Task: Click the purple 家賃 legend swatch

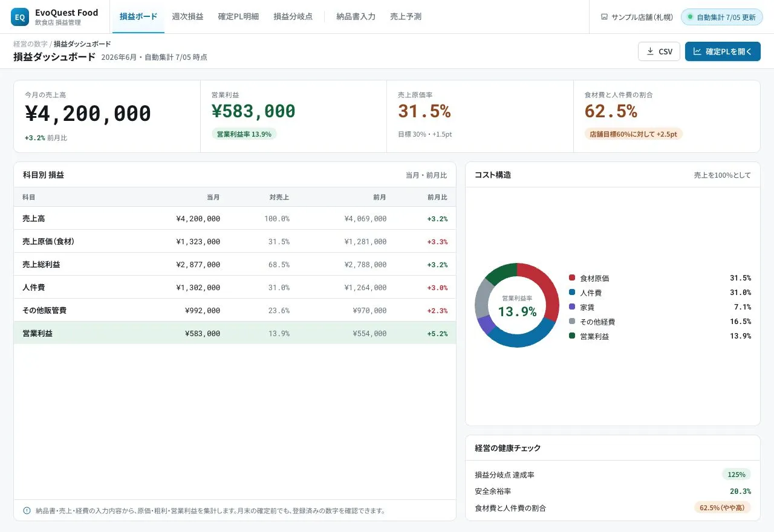Action: click(572, 307)
